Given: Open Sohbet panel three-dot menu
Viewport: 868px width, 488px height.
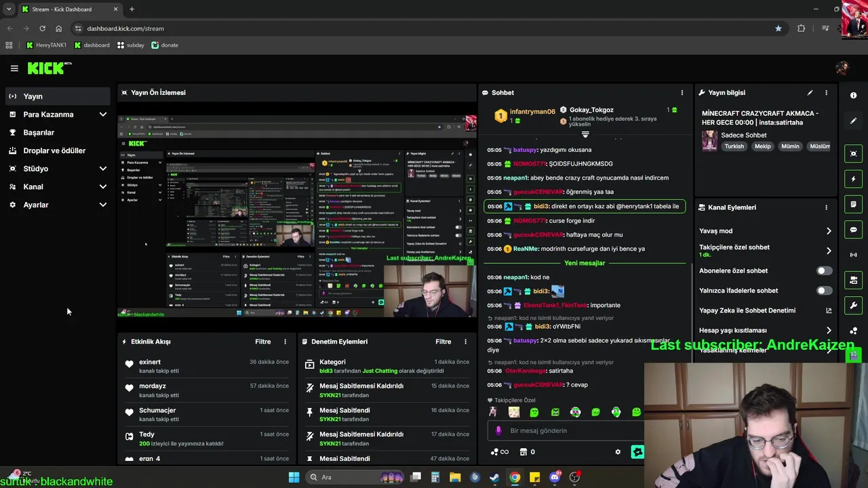Looking at the screenshot, I should coord(682,92).
